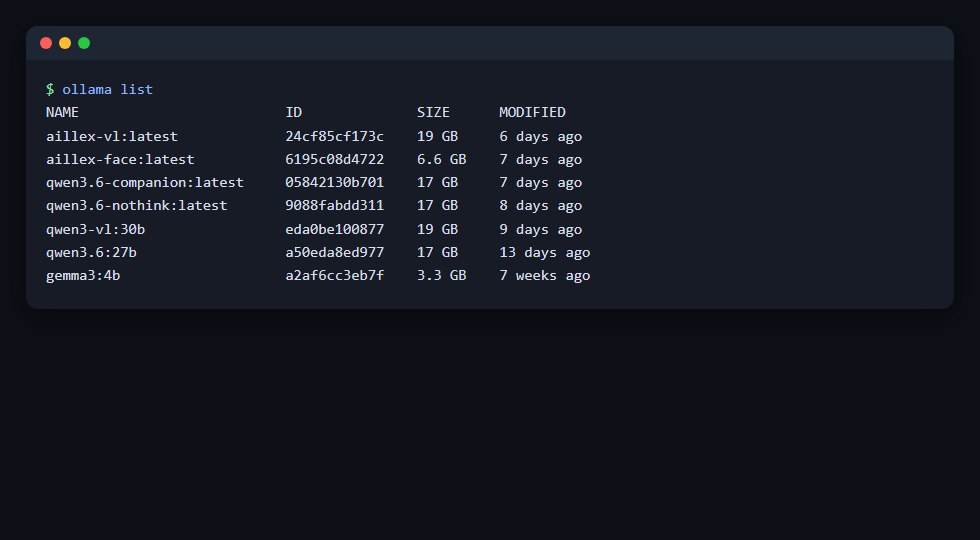The height and width of the screenshot is (540, 980).
Task: Click the qwen3-vl:30b model name
Action: (96, 229)
